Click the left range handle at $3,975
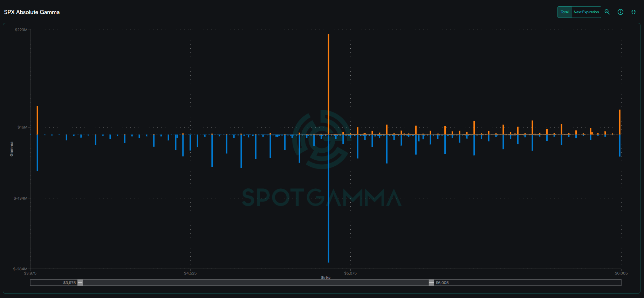Screen dimensions: 644x298 (80, 283)
